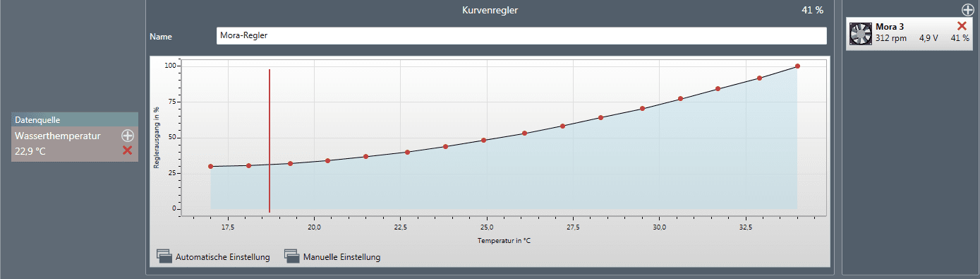Viewport: 980px width, 279px height.
Task: Open Automatische Einstellung
Action: (x=213, y=257)
